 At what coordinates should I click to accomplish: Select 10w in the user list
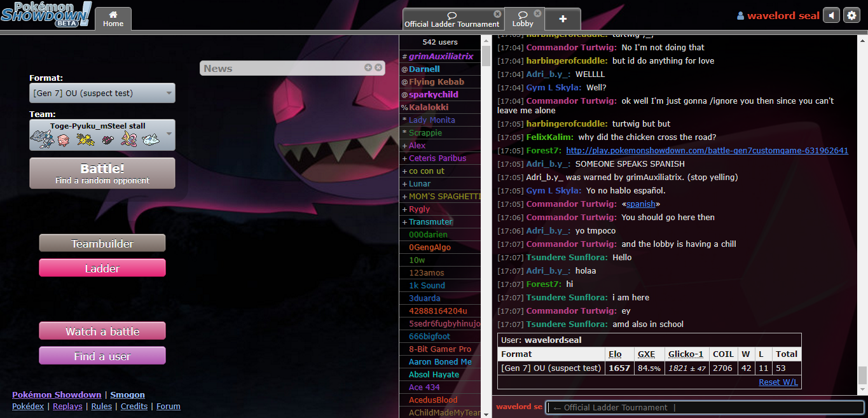click(440, 260)
